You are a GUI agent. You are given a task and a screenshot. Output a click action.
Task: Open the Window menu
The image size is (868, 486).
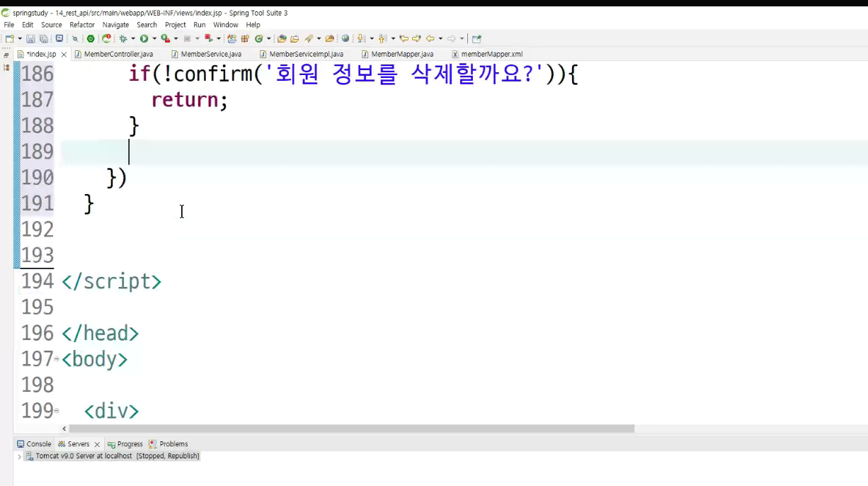click(x=226, y=25)
